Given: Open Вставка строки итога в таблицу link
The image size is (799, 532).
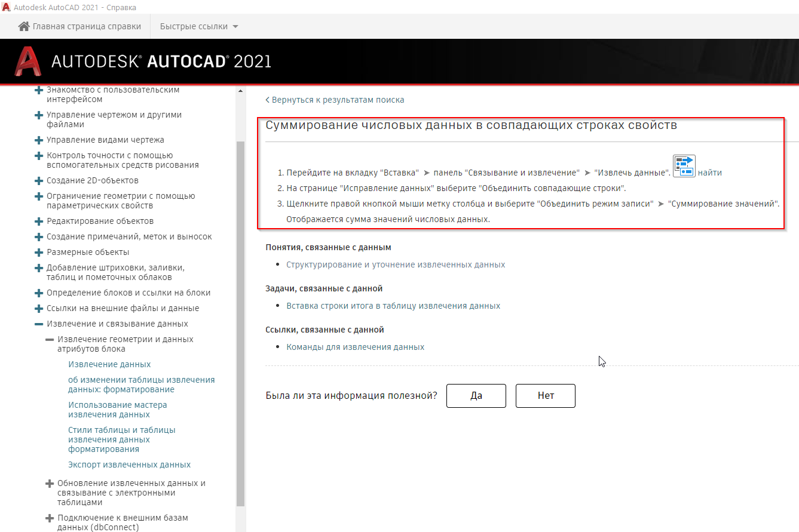Looking at the screenshot, I should 393,306.
